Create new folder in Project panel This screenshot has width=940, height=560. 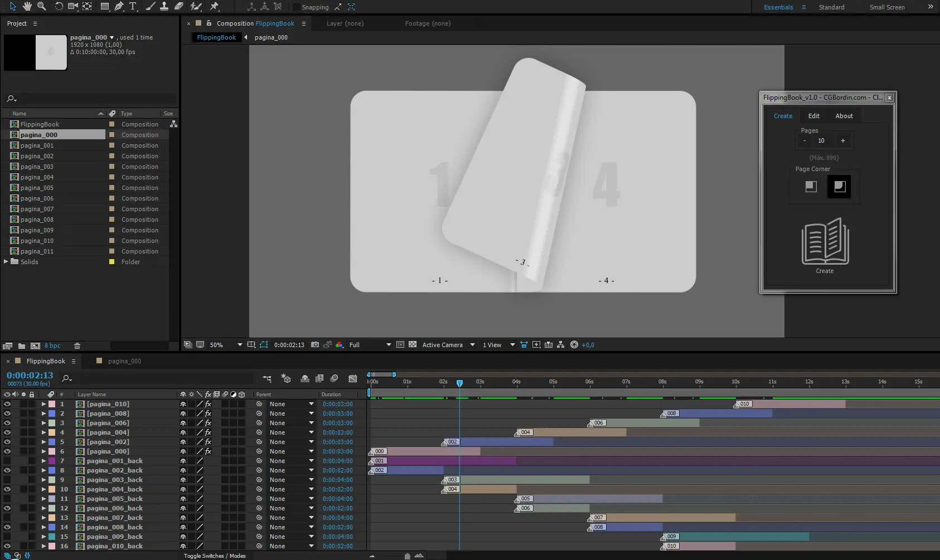click(x=21, y=346)
